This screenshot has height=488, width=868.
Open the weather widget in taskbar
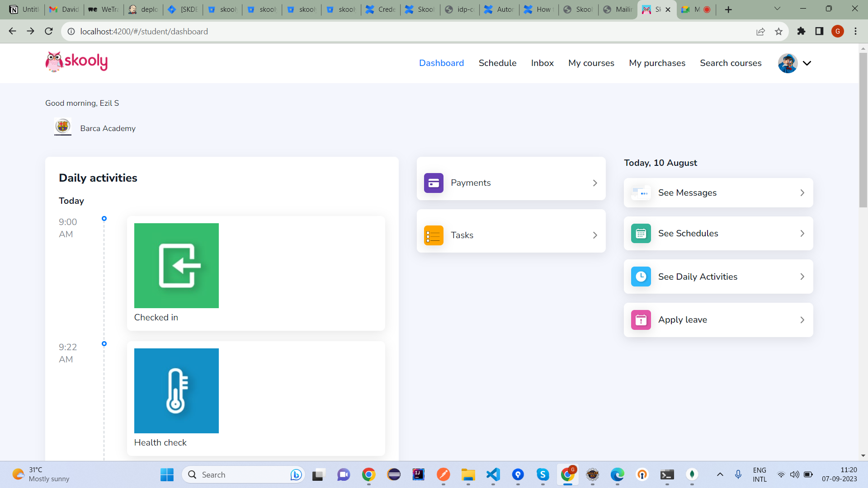point(41,474)
